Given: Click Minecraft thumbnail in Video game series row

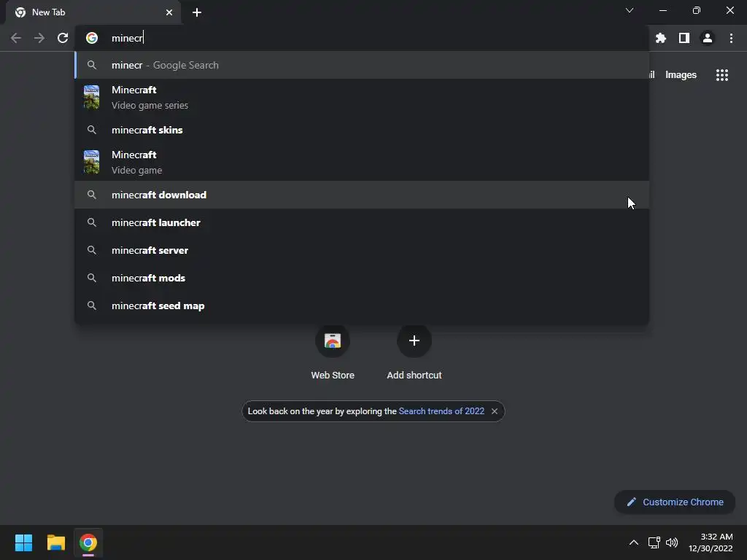Looking at the screenshot, I should pos(91,97).
